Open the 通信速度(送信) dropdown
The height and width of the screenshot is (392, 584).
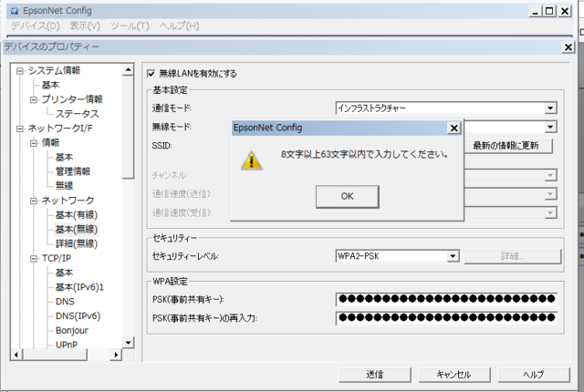click(x=550, y=194)
